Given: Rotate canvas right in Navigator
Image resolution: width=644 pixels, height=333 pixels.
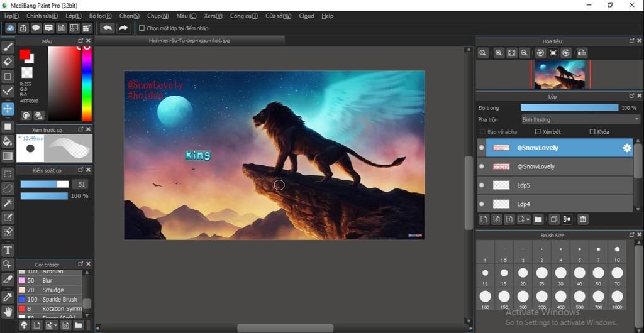Looking at the screenshot, I should (566, 53).
